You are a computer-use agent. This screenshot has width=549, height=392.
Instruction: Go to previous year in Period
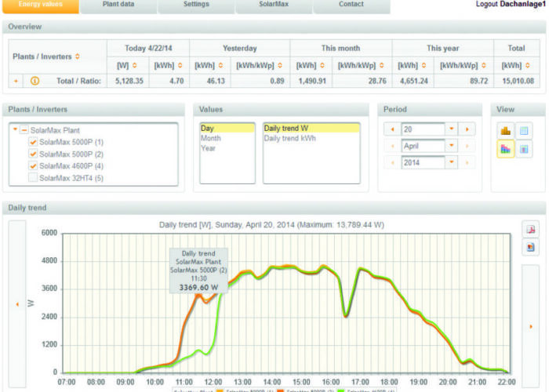click(392, 162)
